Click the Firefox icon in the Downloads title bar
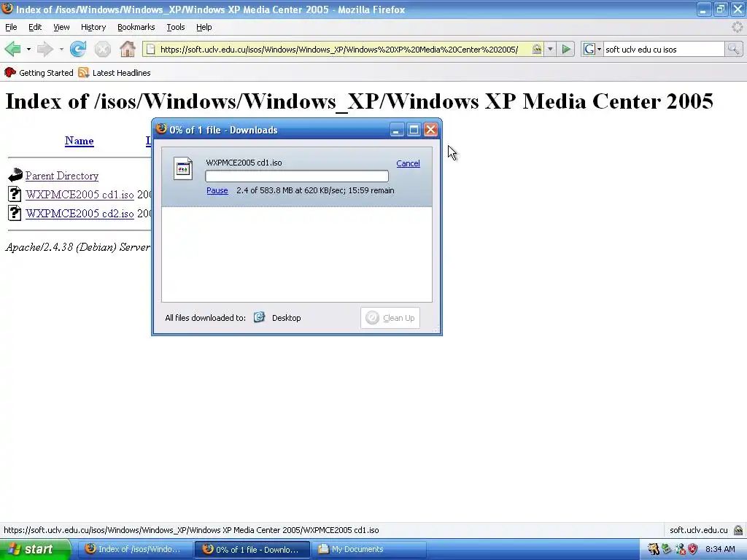This screenshot has width=747, height=560. 161,128
